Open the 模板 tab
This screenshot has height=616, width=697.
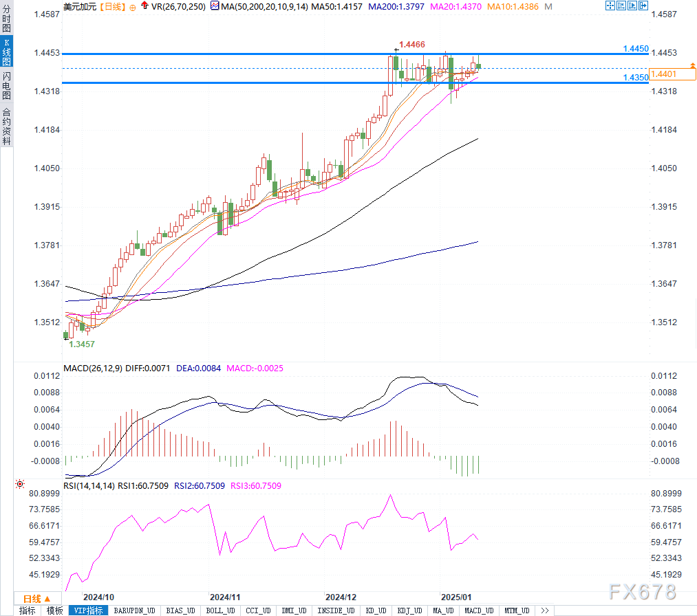tap(54, 610)
